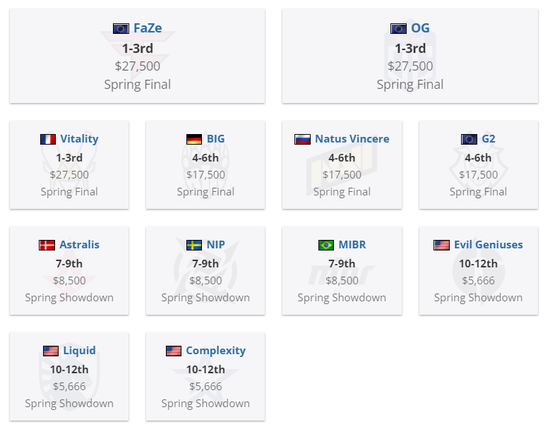Open the OG team link
Screen dimensions: 550x429
[420, 28]
